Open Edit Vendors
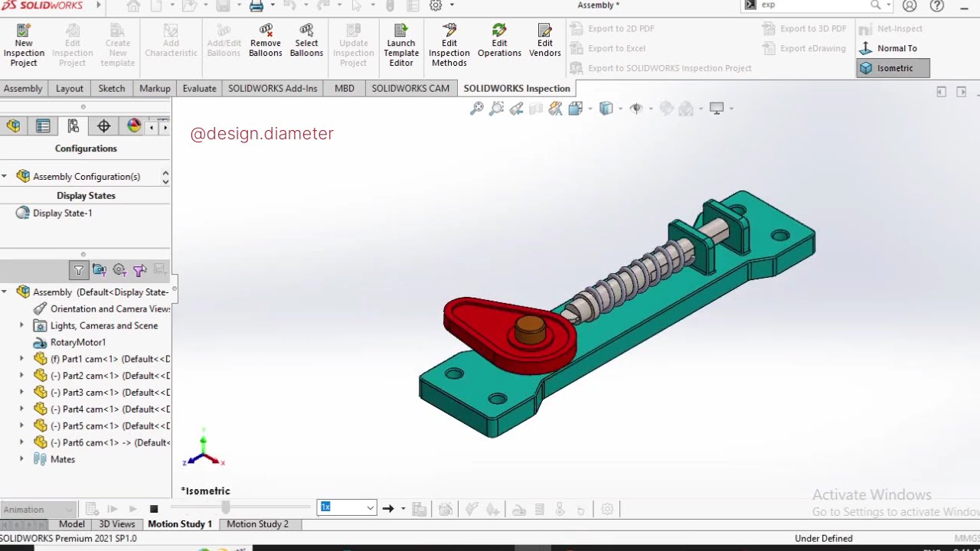This screenshot has width=980, height=551. click(x=545, y=41)
